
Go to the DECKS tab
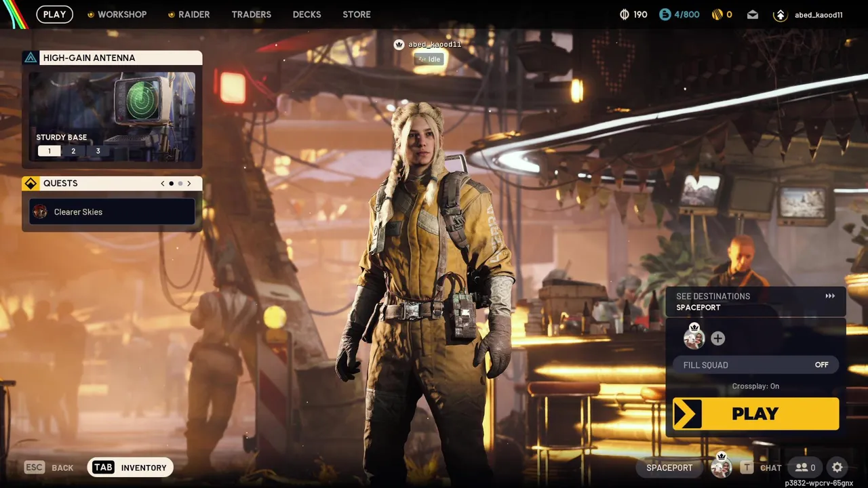click(307, 14)
